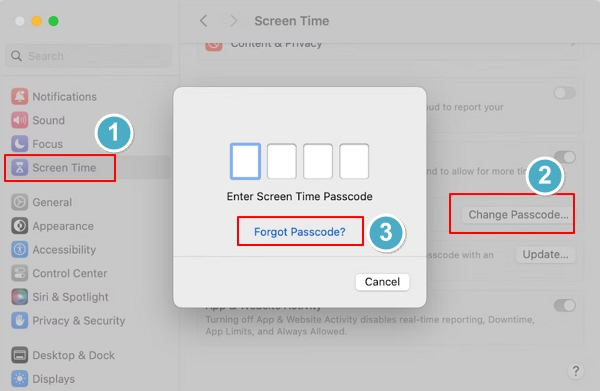Select the Accessibility icon
Image resolution: width=600 pixels, height=391 pixels.
click(x=20, y=249)
